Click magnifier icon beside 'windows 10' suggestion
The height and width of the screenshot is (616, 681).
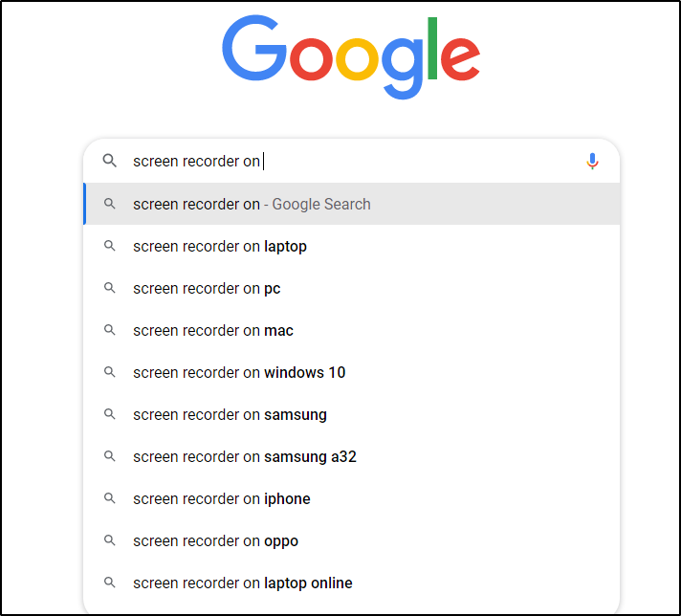point(110,372)
